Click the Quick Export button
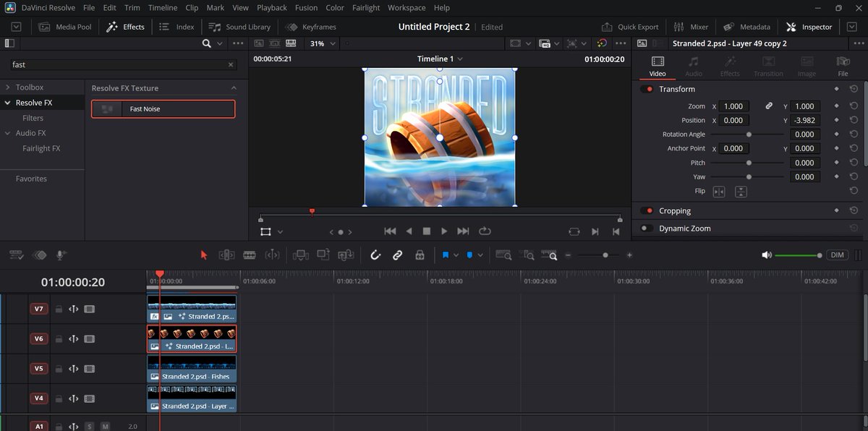Viewport: 868px width, 431px height. [629, 27]
